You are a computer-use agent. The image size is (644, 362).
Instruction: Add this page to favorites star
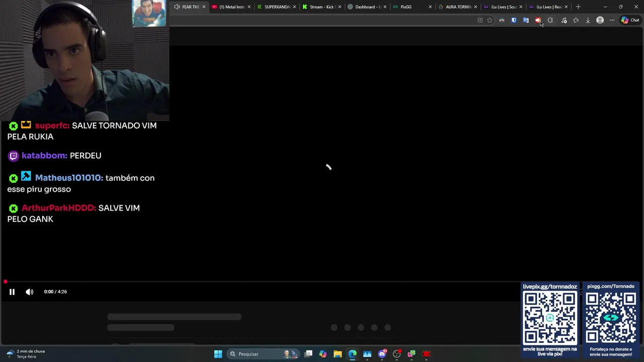[x=490, y=20]
